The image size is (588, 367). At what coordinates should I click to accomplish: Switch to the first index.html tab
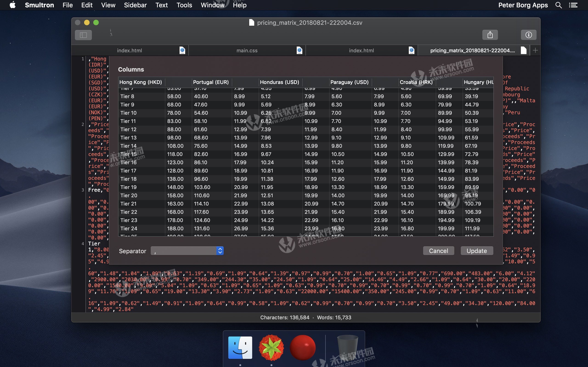[130, 50]
